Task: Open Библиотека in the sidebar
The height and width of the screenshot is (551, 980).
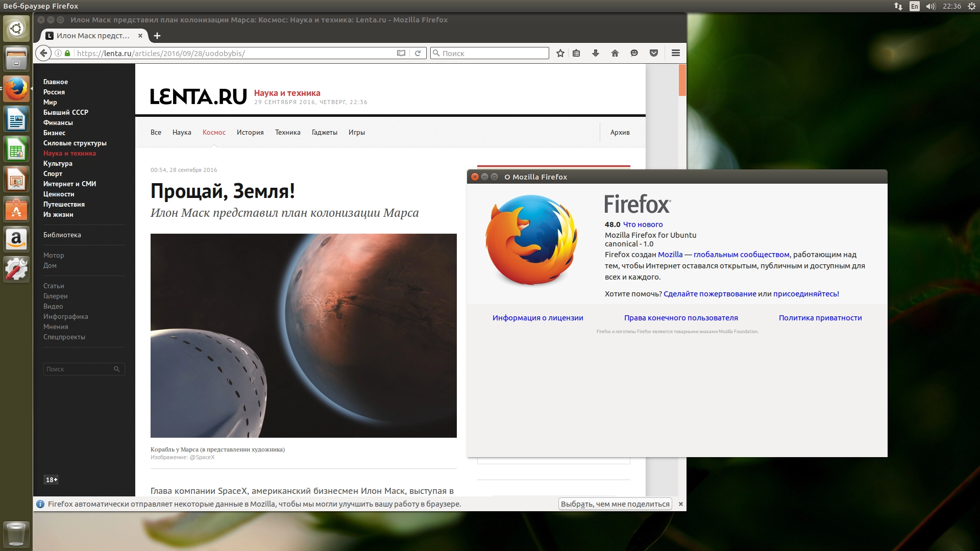Action: [x=62, y=235]
